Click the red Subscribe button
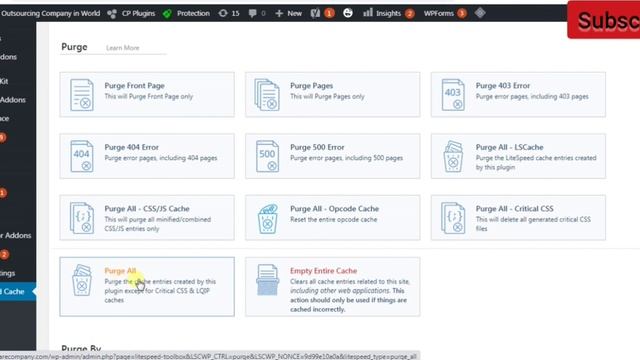Viewport: 640px width, 360px height. tap(604, 20)
